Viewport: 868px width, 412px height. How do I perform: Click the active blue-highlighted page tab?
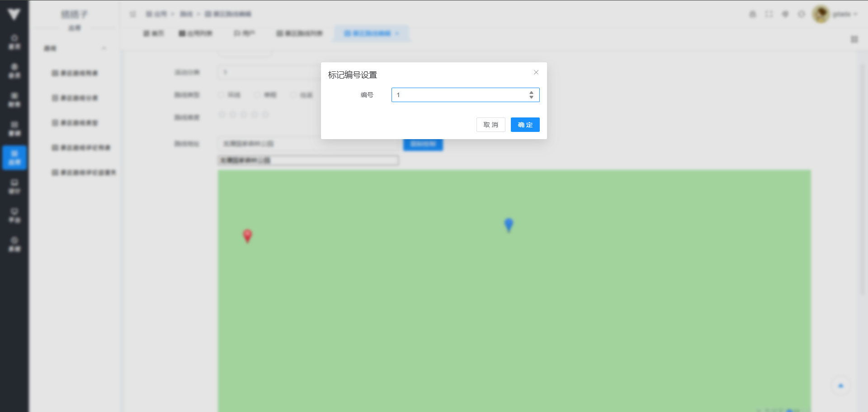pyautogui.click(x=371, y=33)
